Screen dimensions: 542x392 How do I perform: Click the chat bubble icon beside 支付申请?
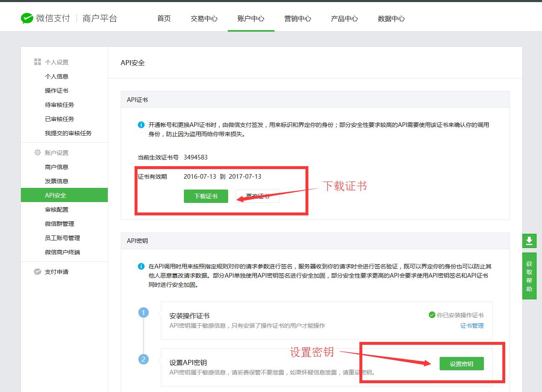tap(37, 272)
